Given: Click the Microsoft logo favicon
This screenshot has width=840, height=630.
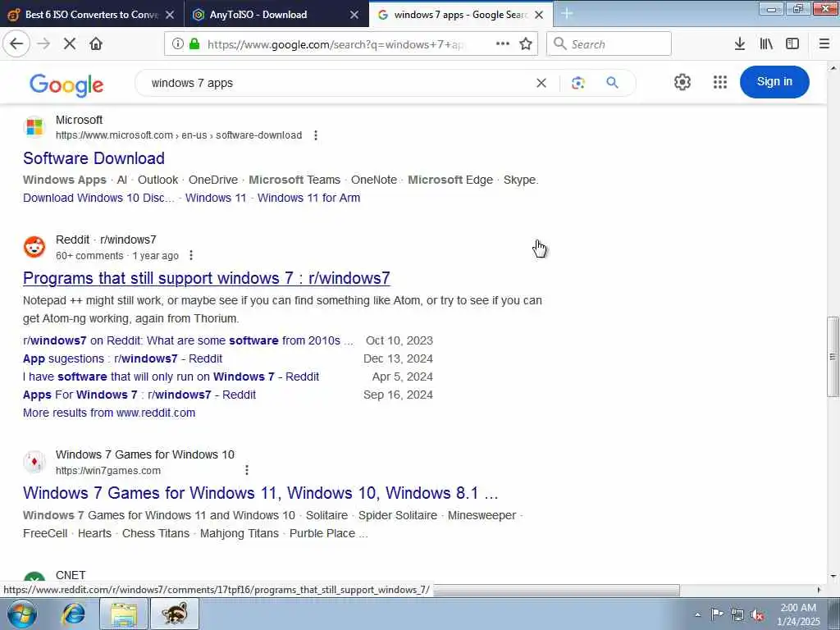Looking at the screenshot, I should coord(34,127).
